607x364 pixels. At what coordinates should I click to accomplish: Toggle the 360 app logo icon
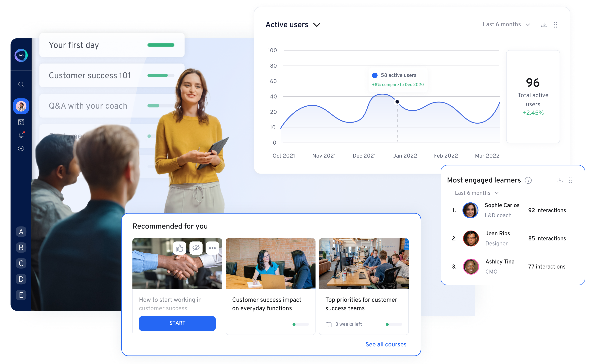pyautogui.click(x=20, y=55)
